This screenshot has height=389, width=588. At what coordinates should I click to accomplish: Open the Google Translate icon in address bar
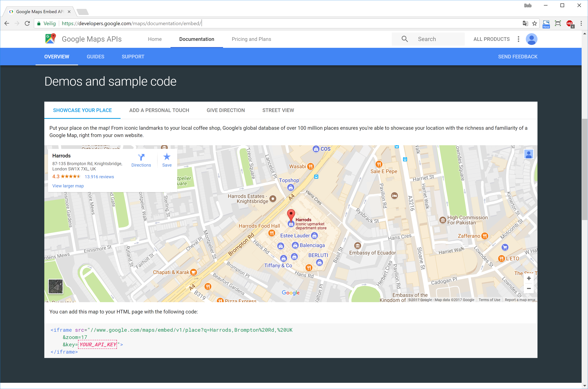525,24
